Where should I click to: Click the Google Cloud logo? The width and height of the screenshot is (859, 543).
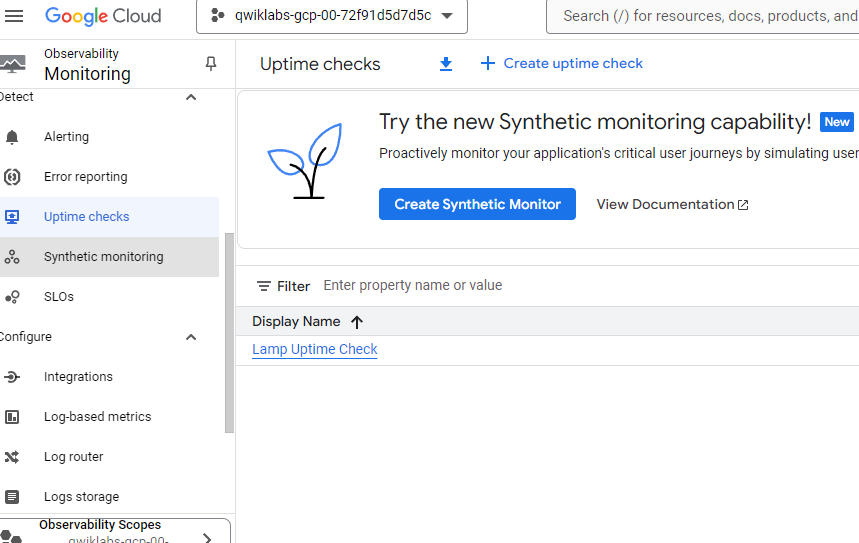tap(103, 16)
